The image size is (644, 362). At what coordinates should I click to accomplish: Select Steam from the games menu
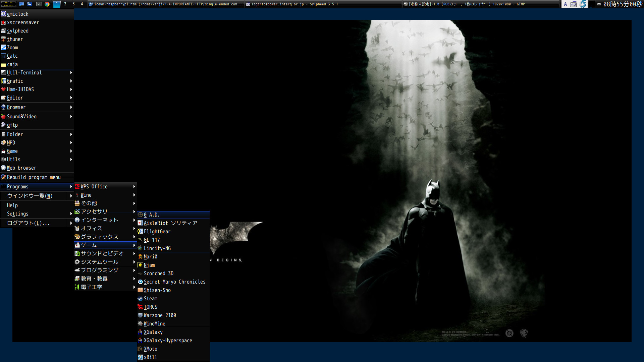tap(151, 298)
